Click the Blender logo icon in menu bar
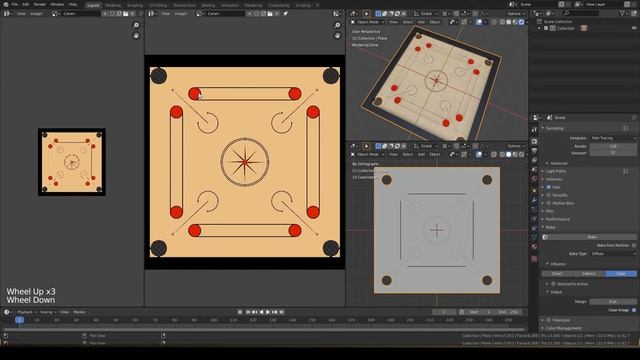640x360 pixels. coord(6,4)
